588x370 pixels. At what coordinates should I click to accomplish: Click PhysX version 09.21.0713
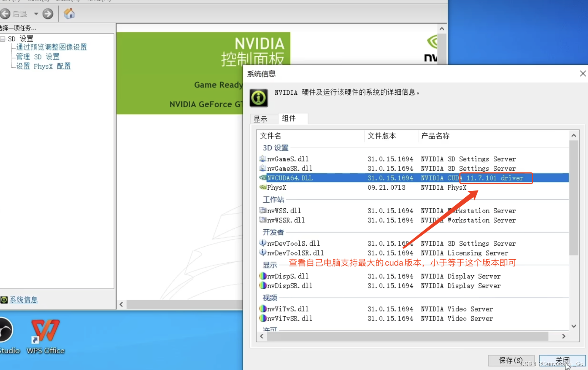386,188
